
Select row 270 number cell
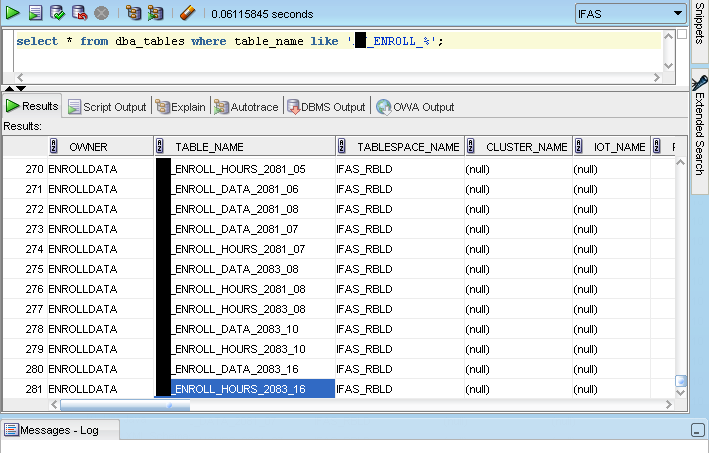25,169
